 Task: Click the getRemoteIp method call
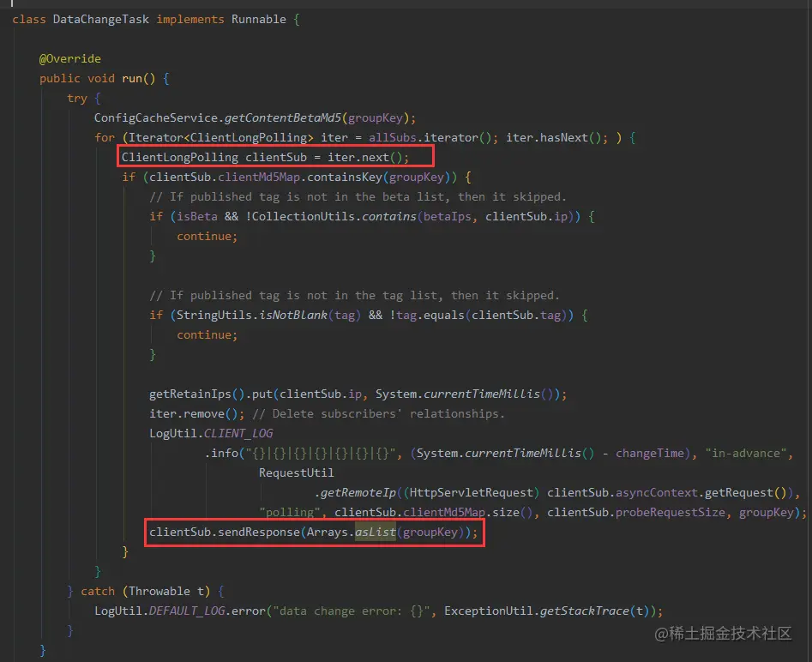[358, 492]
